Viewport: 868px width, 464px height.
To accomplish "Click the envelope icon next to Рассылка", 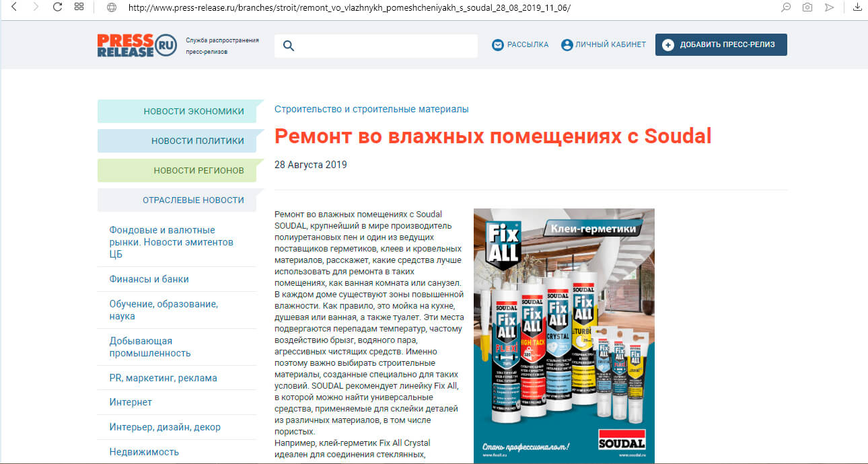I will tap(498, 45).
